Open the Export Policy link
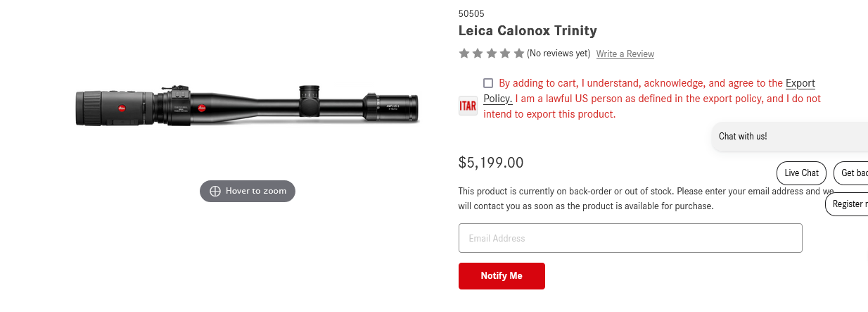Image resolution: width=868 pixels, height=312 pixels. click(800, 83)
